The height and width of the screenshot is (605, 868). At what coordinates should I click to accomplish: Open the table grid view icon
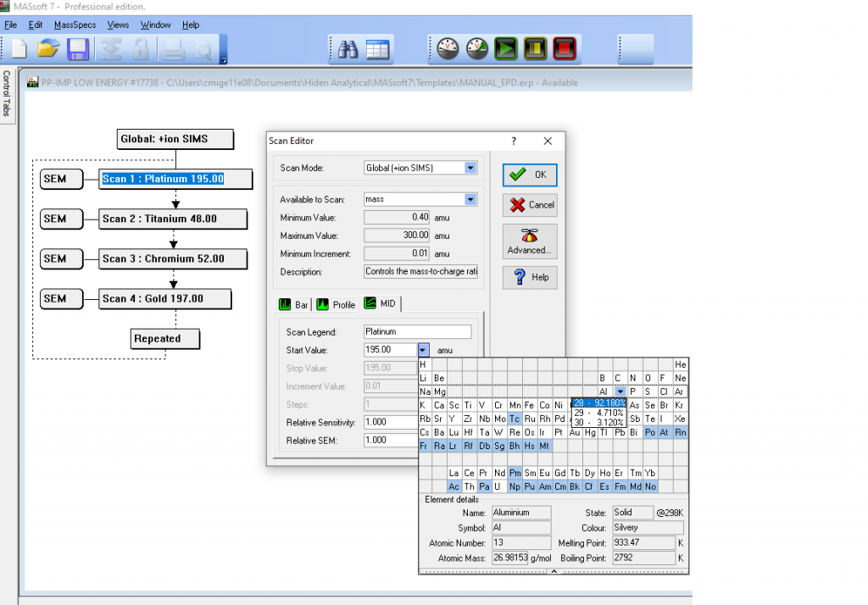[377, 49]
